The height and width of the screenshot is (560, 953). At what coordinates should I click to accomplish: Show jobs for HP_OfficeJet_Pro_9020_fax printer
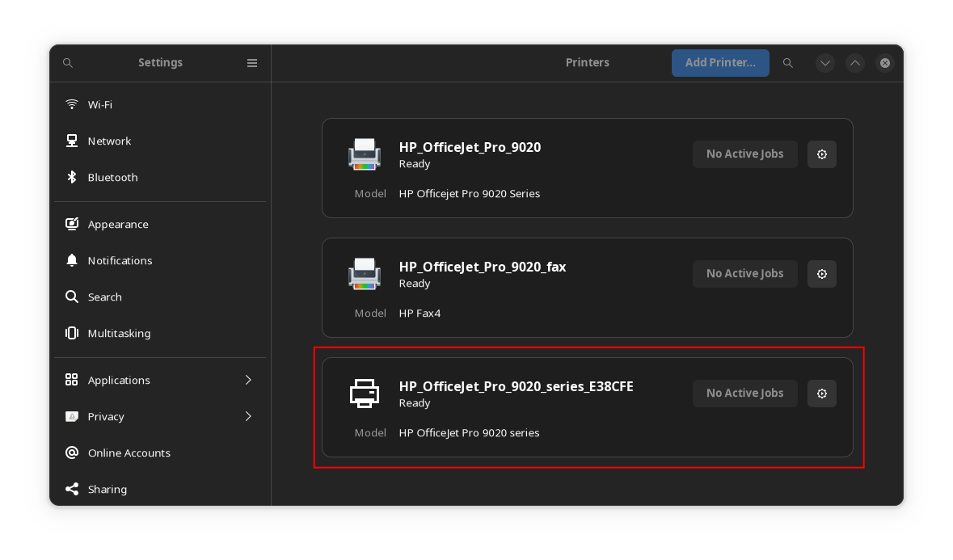744,274
